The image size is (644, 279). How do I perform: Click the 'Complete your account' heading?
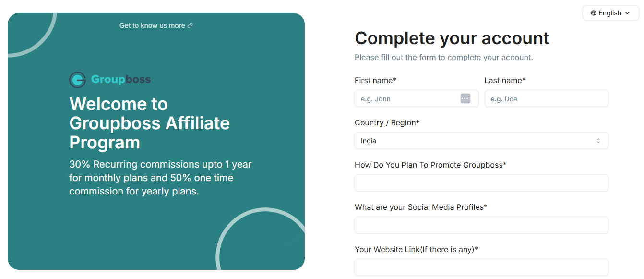point(452,38)
